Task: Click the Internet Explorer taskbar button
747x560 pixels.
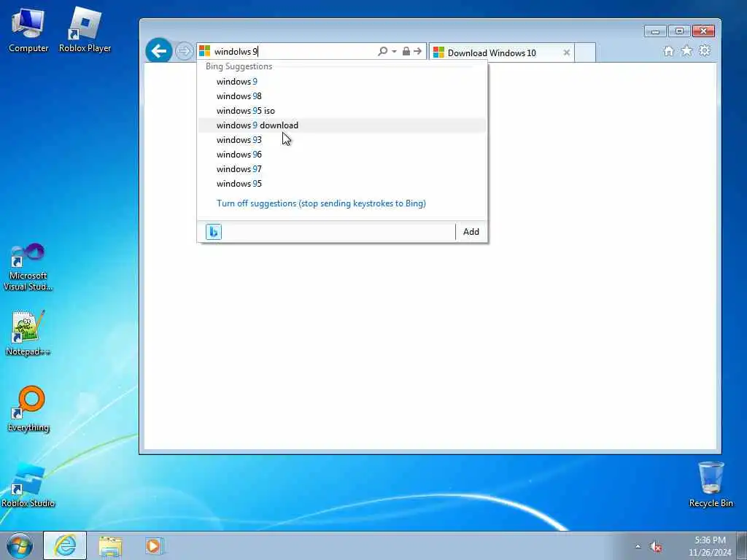Action: (65, 545)
